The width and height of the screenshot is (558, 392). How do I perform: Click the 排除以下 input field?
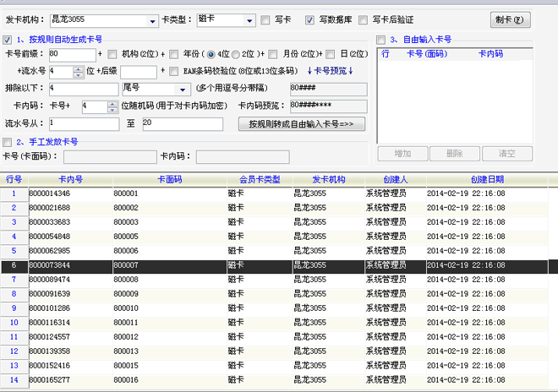pos(84,90)
